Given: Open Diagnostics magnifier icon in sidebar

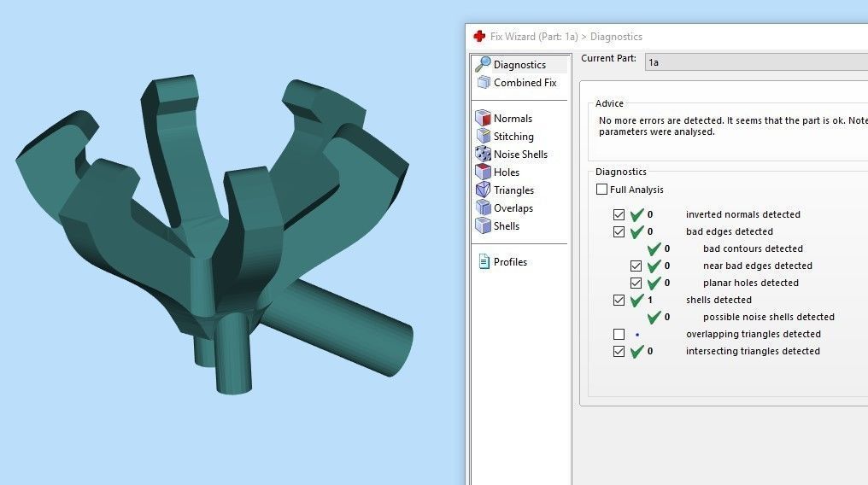Looking at the screenshot, I should click(483, 64).
